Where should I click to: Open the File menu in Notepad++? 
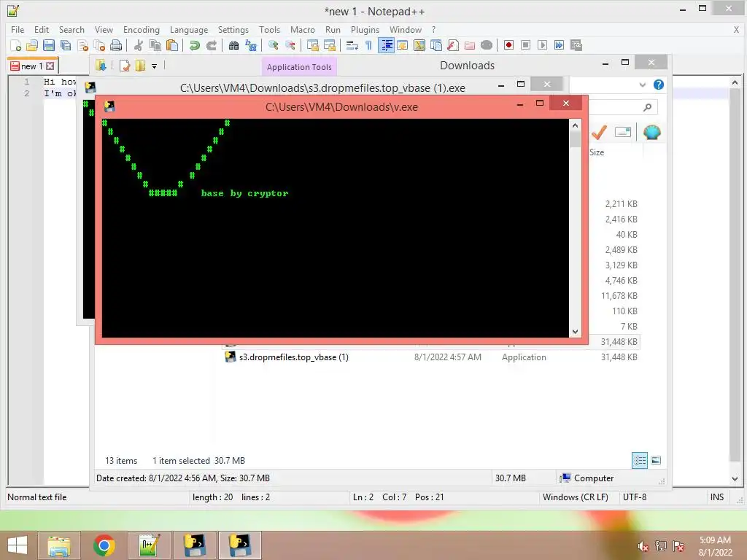click(x=18, y=29)
